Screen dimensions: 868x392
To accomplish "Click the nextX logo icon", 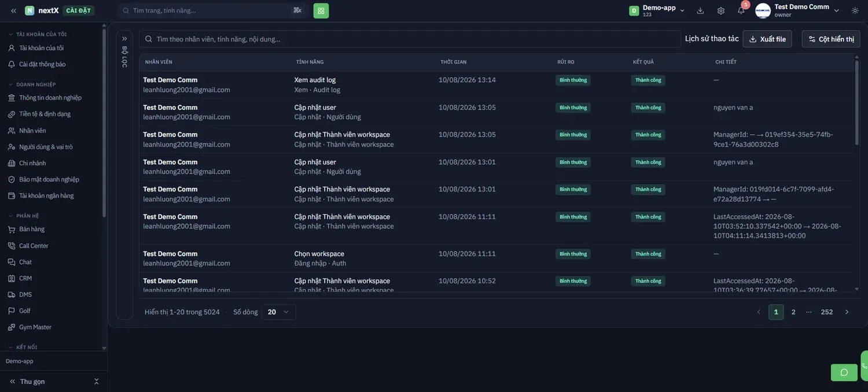I will click(x=30, y=10).
